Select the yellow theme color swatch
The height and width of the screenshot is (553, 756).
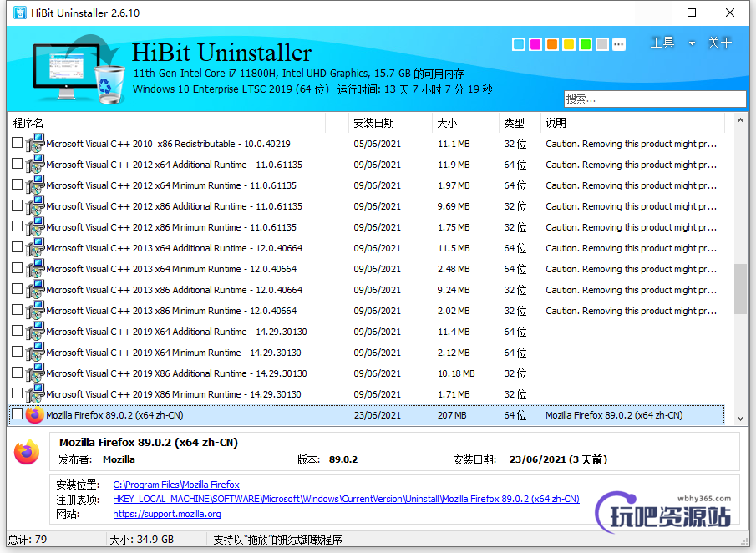tap(569, 45)
